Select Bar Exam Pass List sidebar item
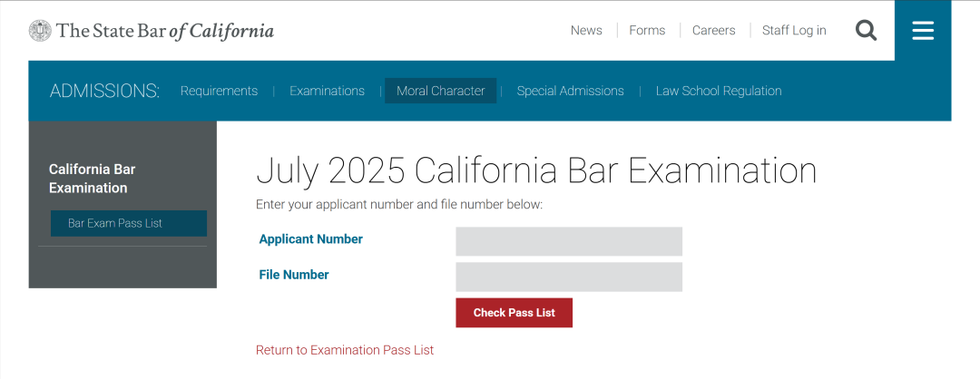Viewport: 980px width, 379px height. (x=128, y=223)
